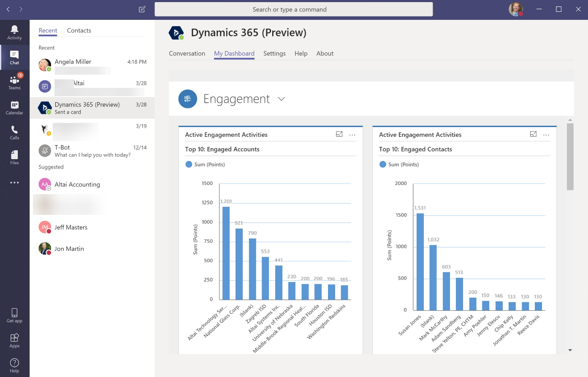
Task: Open the Engaged Accounts card ellipsis menu
Action: [x=352, y=134]
